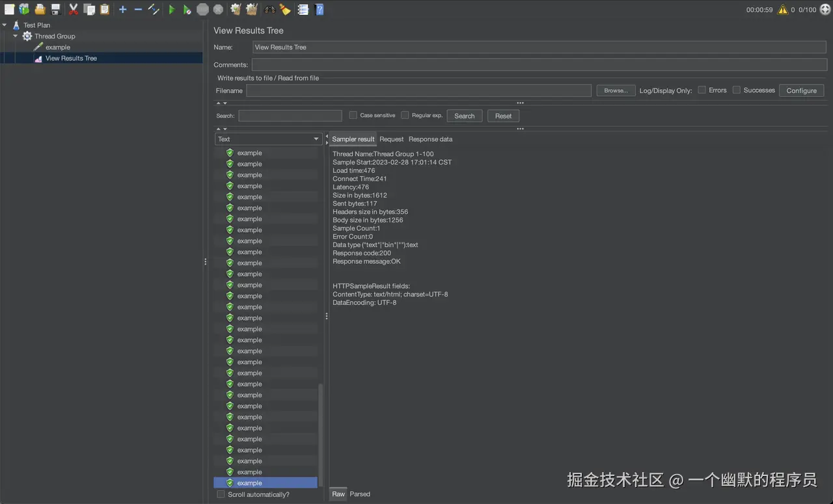Click the 'Size in bytes:1612' line
Screen dimensions: 833x504
pos(360,195)
